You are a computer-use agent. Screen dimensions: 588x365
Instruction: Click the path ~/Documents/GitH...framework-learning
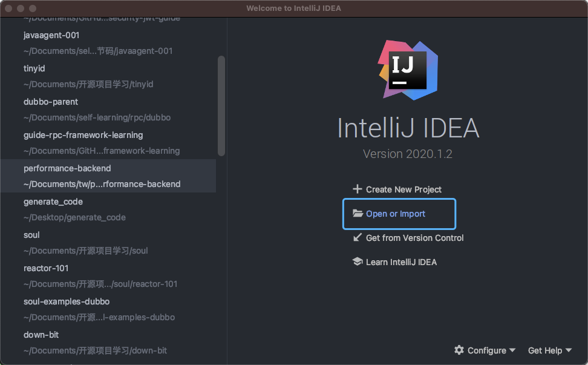click(101, 151)
